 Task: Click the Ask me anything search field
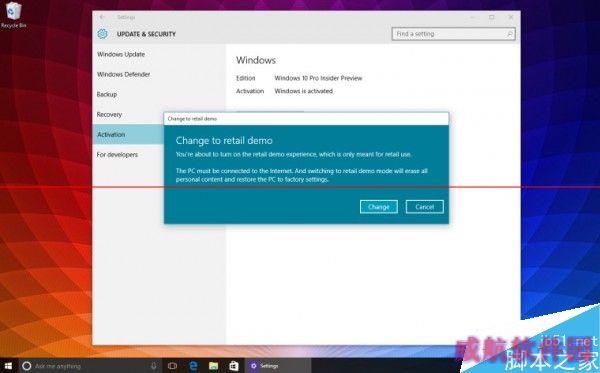[90, 366]
